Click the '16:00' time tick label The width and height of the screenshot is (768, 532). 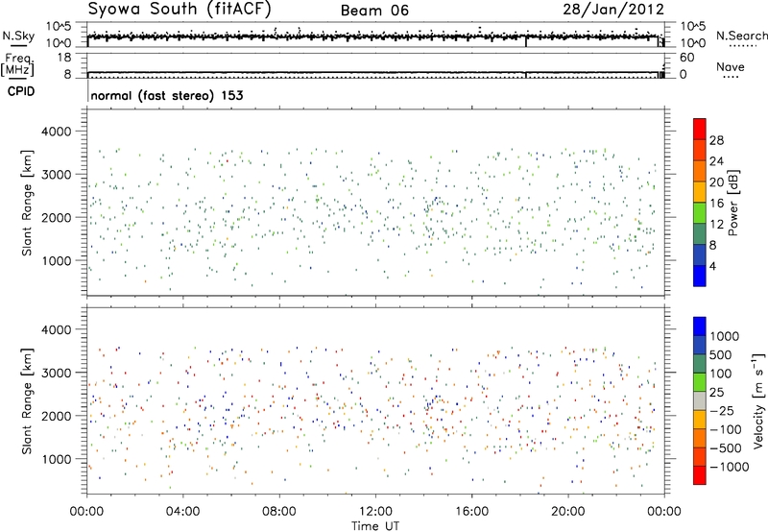pyautogui.click(x=471, y=512)
